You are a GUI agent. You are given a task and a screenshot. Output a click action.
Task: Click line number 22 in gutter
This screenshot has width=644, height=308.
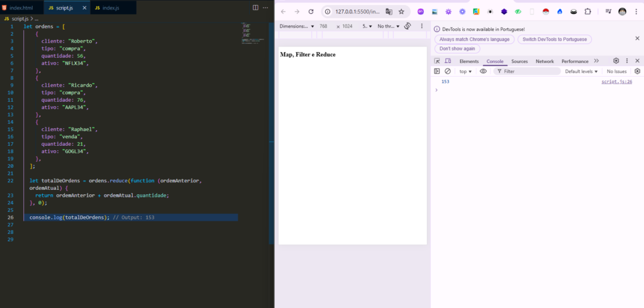[11, 180]
